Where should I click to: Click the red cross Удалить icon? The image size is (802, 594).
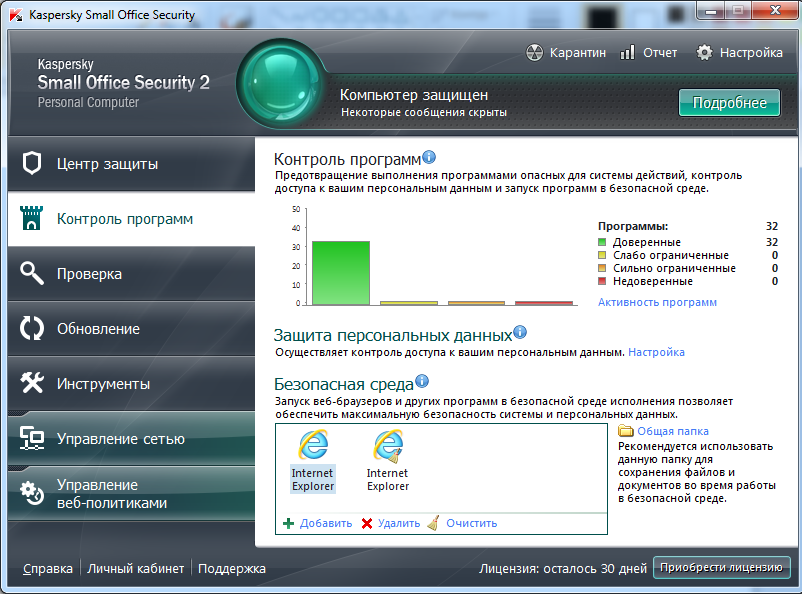[367, 523]
